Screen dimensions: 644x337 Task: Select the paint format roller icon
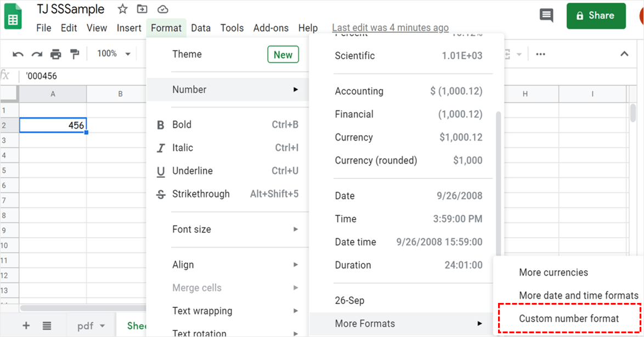75,54
